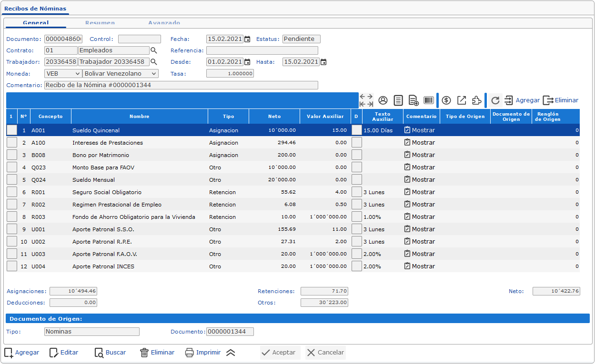Click Eliminar in the grid toolbar
This screenshot has width=595, height=364.
pyautogui.click(x=561, y=100)
